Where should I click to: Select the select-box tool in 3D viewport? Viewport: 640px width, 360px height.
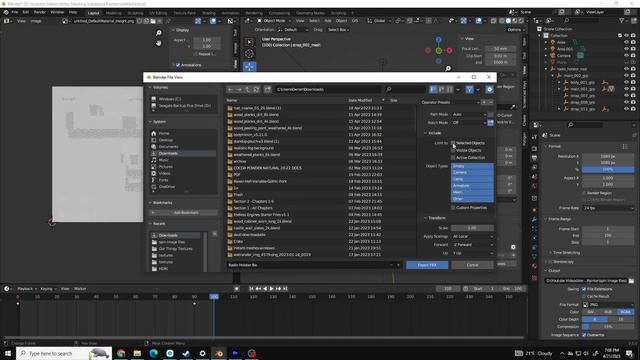coord(249,42)
